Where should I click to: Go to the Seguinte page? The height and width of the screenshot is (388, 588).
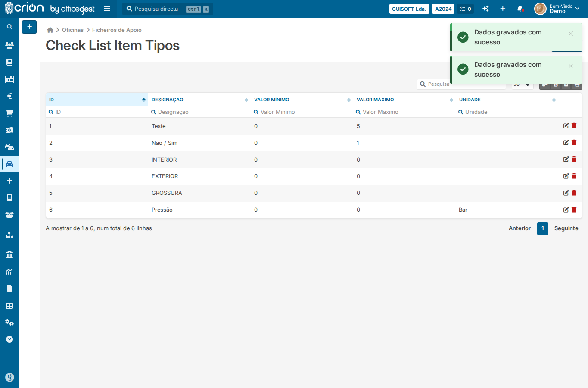(x=566, y=228)
